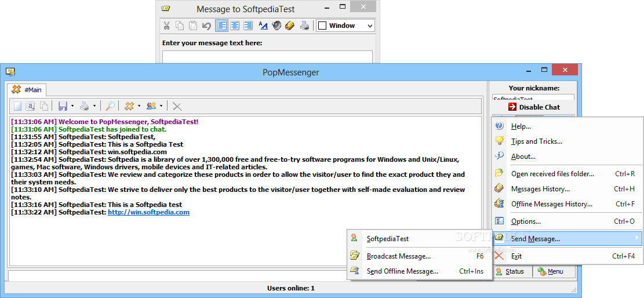Viewport: 644px width, 298px height.
Task: Open Options... from the menu
Action: 567,221
